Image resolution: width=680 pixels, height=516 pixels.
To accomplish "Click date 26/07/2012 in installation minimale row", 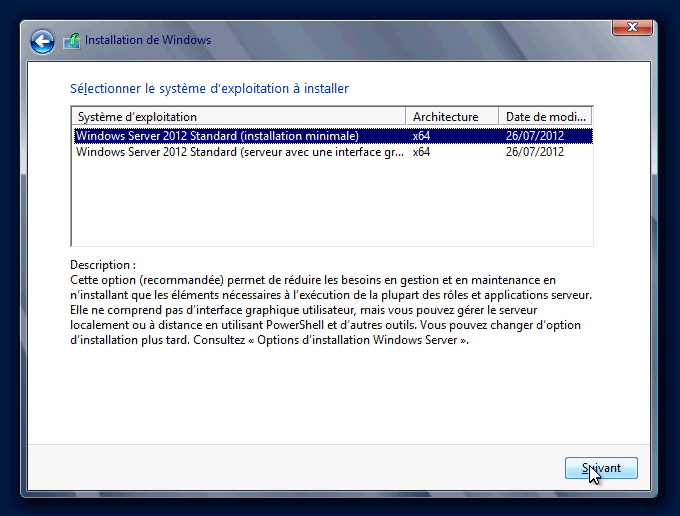I will pos(535,136).
